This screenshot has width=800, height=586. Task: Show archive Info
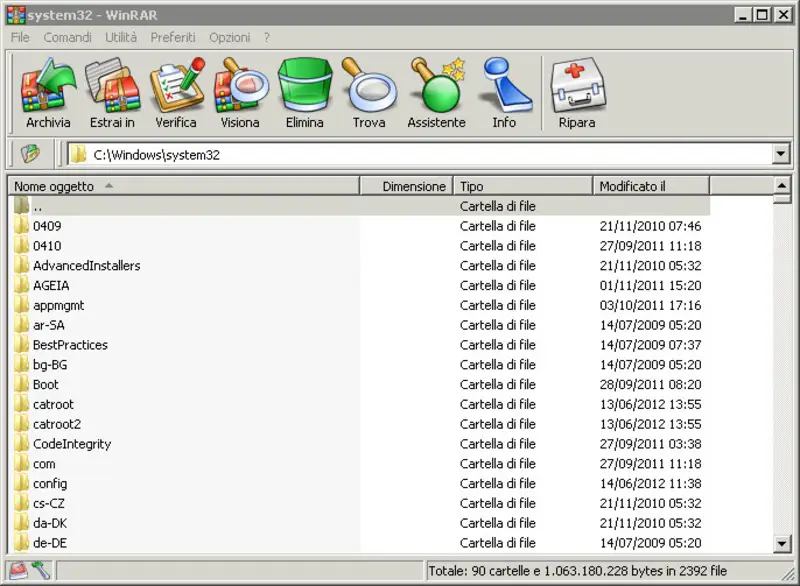point(504,92)
